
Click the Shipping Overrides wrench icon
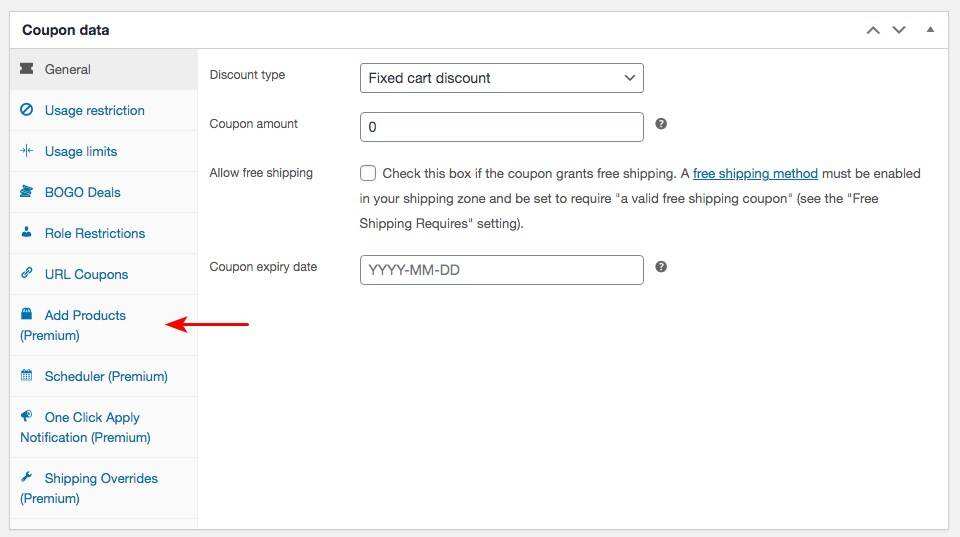coord(27,477)
